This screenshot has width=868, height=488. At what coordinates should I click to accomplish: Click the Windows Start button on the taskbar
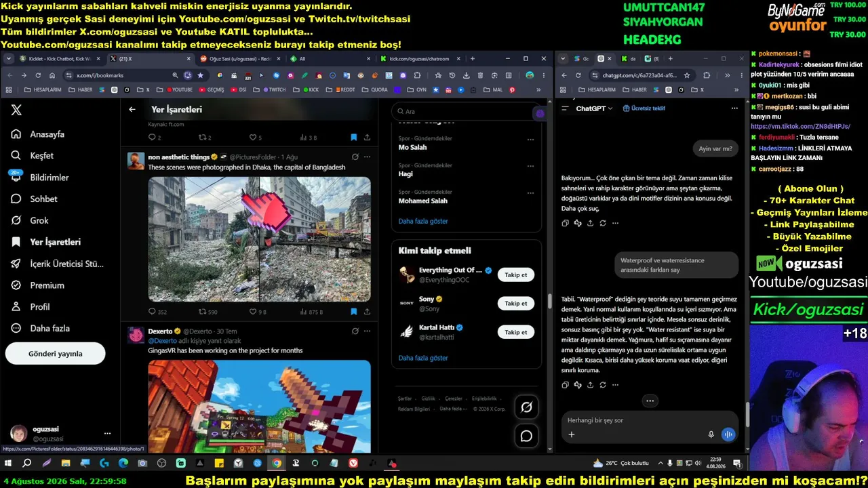click(x=8, y=463)
